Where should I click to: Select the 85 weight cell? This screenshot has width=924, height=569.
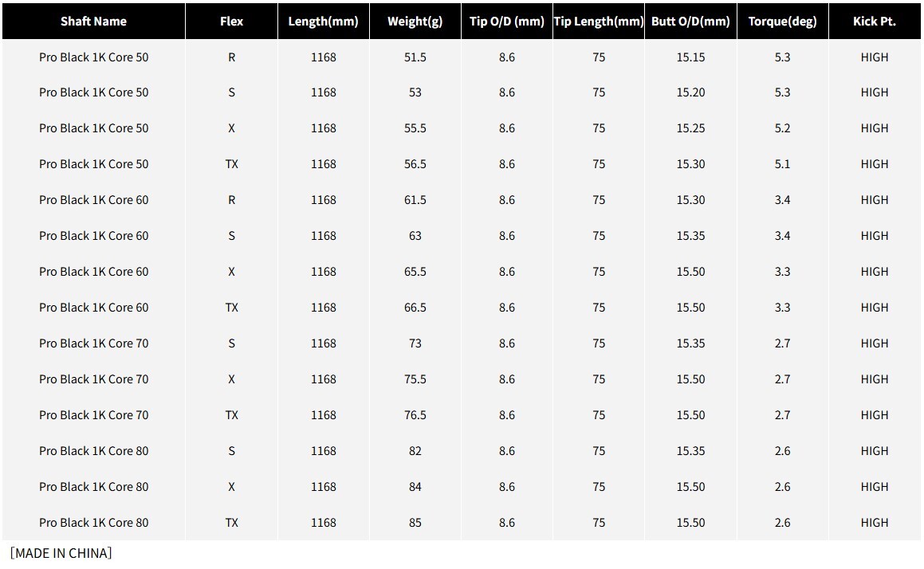tap(415, 523)
